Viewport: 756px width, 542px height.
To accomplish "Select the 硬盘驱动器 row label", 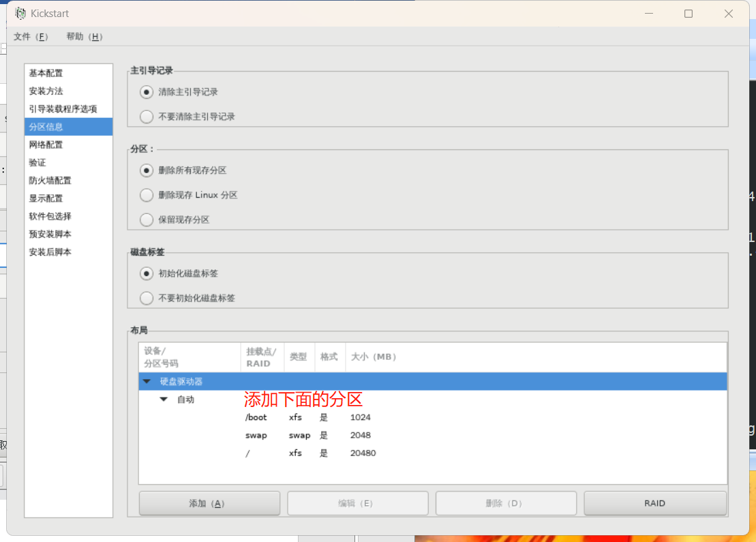I will point(181,381).
